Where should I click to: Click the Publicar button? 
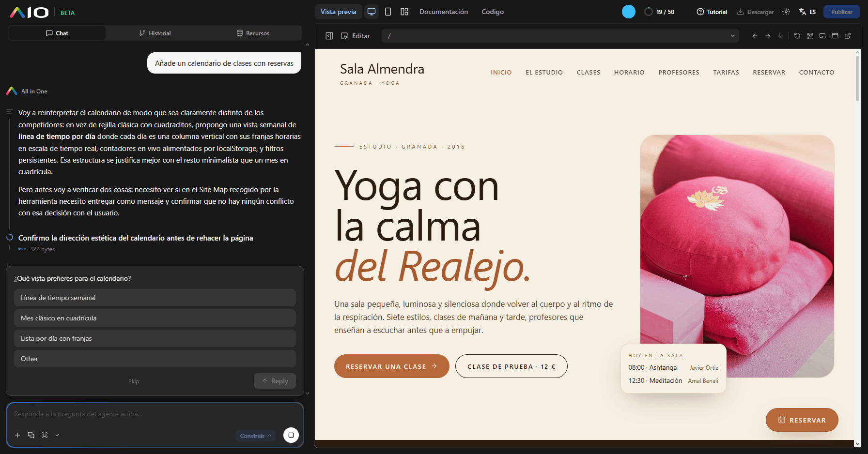coord(842,12)
